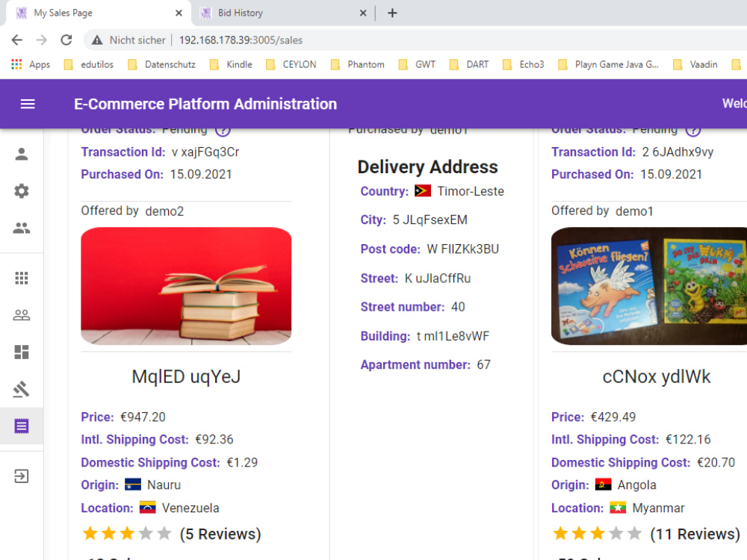Open the hamburger navigation menu
The height and width of the screenshot is (560, 747).
coord(28,104)
